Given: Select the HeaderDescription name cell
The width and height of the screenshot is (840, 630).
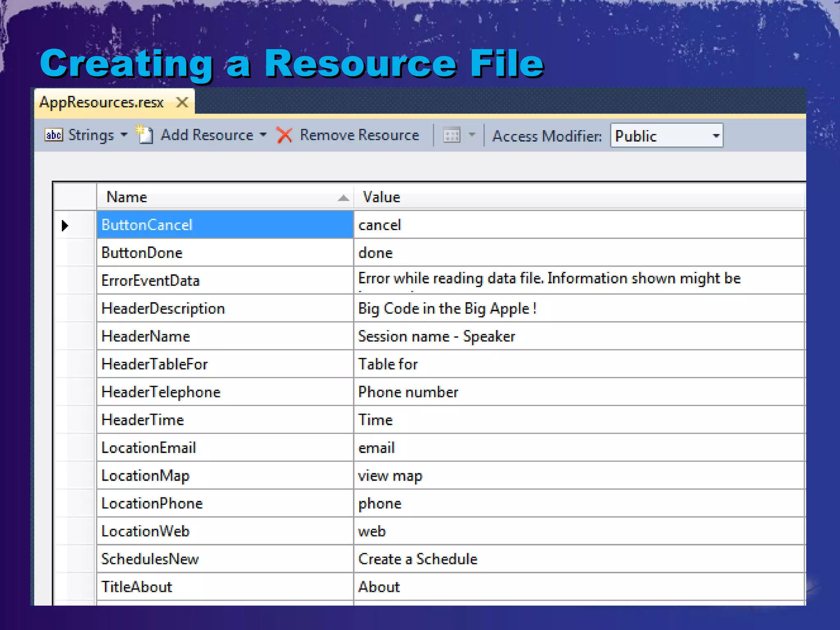Looking at the screenshot, I should 225,308.
